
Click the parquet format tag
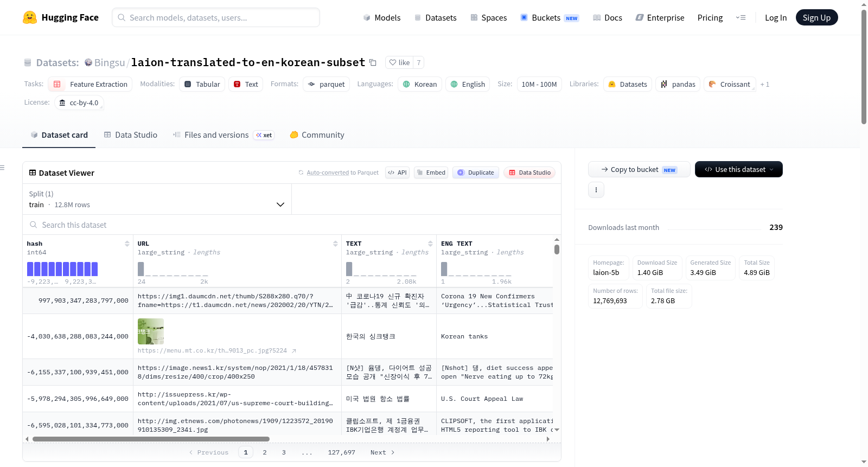coord(326,84)
